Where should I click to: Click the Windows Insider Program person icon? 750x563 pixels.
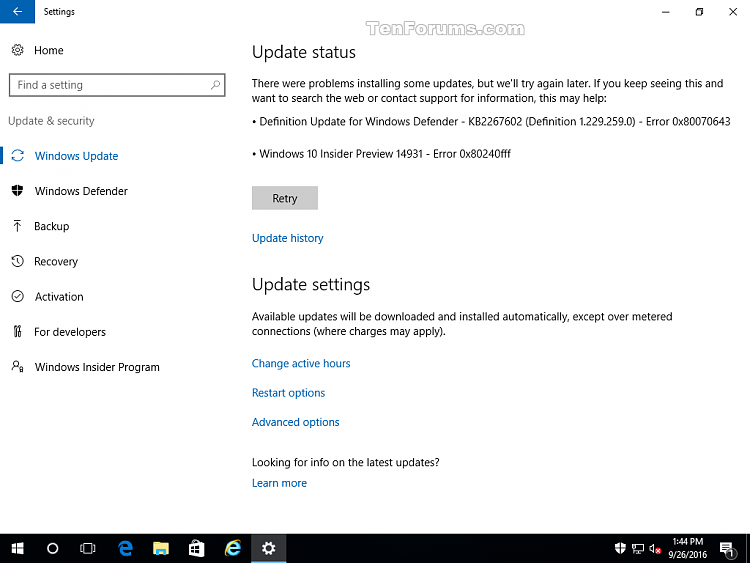tap(18, 367)
